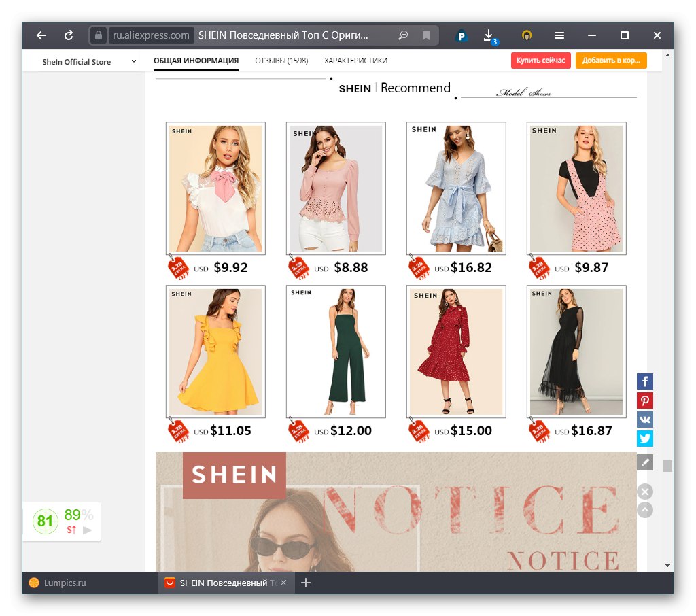The height and width of the screenshot is (616, 696).
Task: Click the $9.92 price label
Action: pos(230,267)
